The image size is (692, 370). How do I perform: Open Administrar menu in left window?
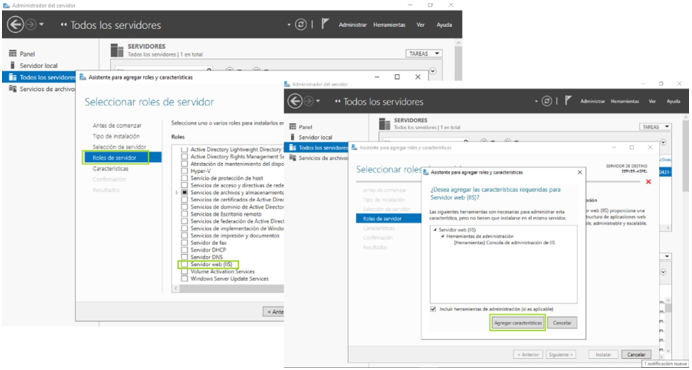(353, 25)
